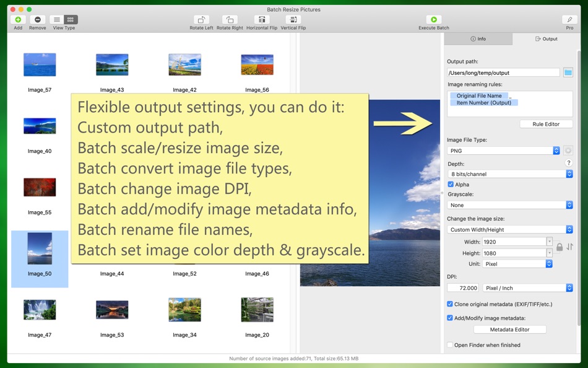This screenshot has width=588, height=368.
Task: Rotate the selected image left
Action: click(x=201, y=20)
